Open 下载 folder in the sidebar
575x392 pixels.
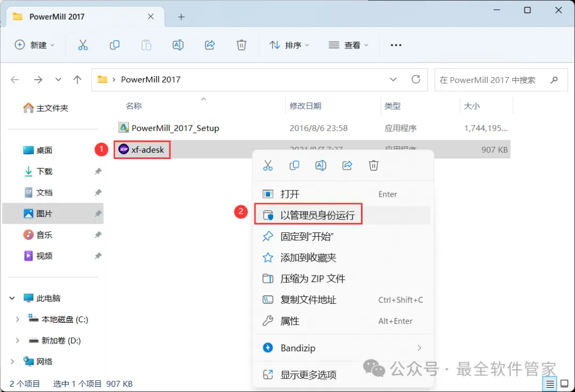(x=38, y=171)
